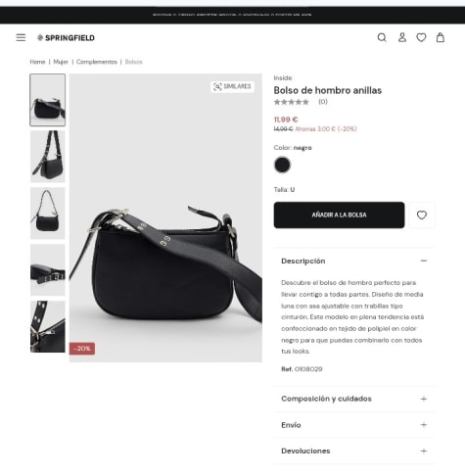Select the negro color swatch
This screenshot has height=476, width=465.
(x=282, y=165)
